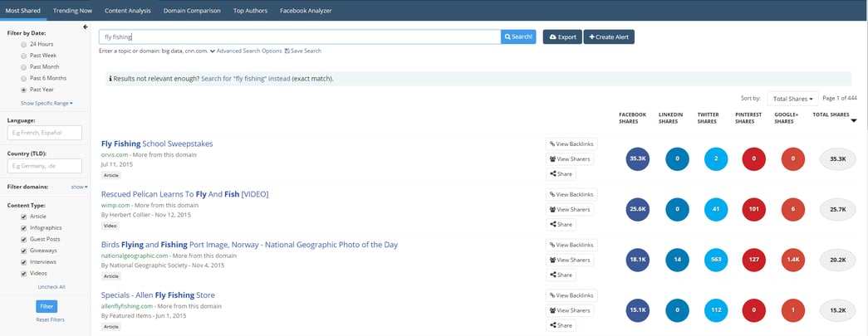868x336 pixels.
Task: Click the Language filter input field
Action: click(x=44, y=133)
